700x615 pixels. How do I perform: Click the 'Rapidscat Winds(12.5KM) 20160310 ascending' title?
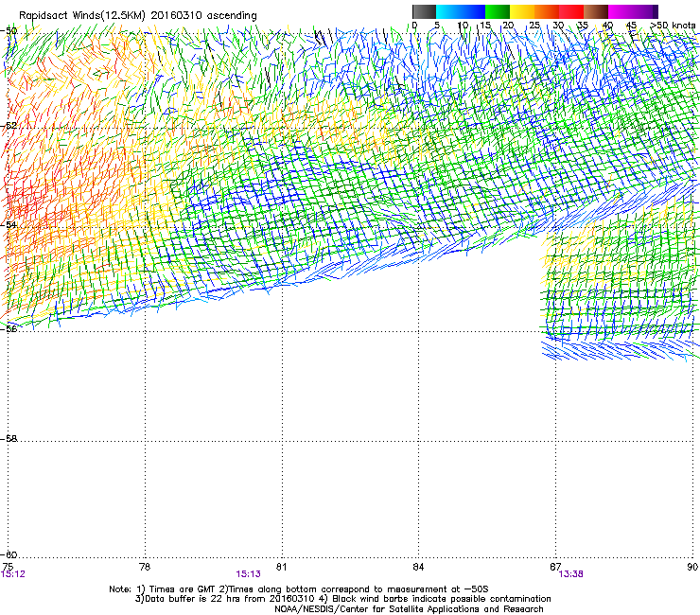(138, 16)
